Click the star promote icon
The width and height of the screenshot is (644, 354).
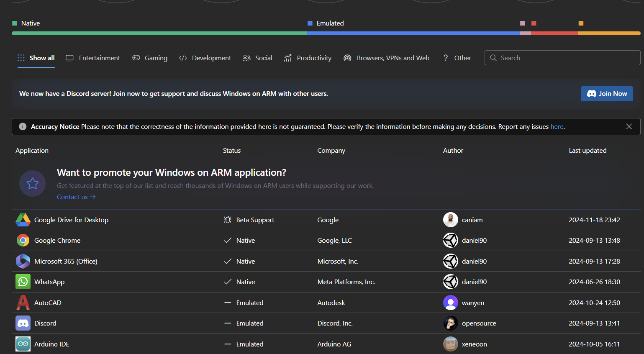click(x=32, y=183)
